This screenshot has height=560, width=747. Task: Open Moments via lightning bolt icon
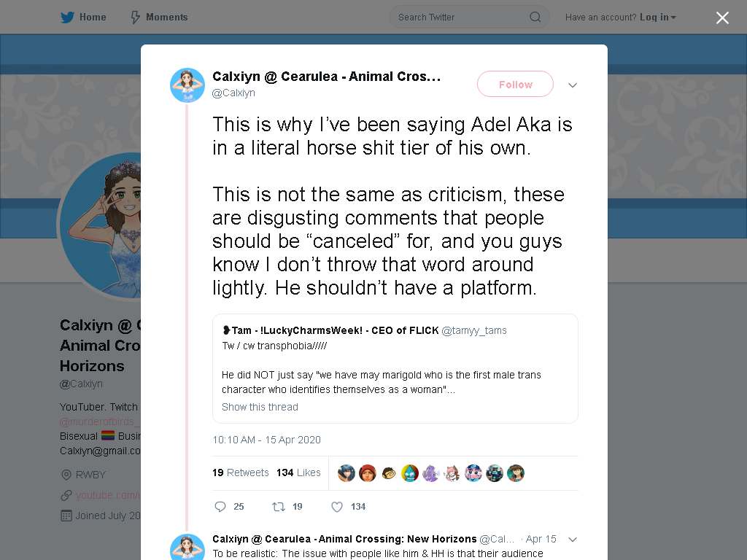click(135, 17)
